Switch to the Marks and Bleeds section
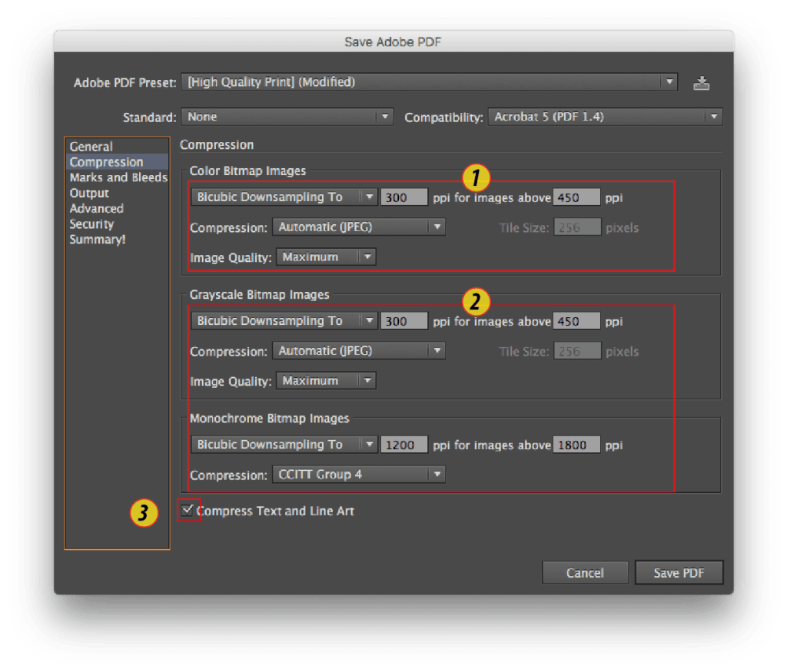 click(x=118, y=177)
